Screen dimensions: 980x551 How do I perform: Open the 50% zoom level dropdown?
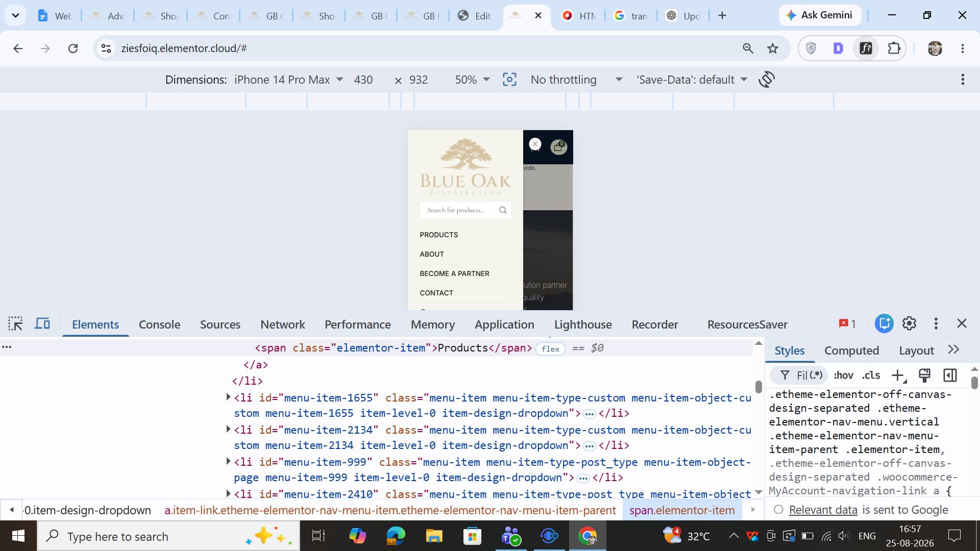tap(472, 80)
